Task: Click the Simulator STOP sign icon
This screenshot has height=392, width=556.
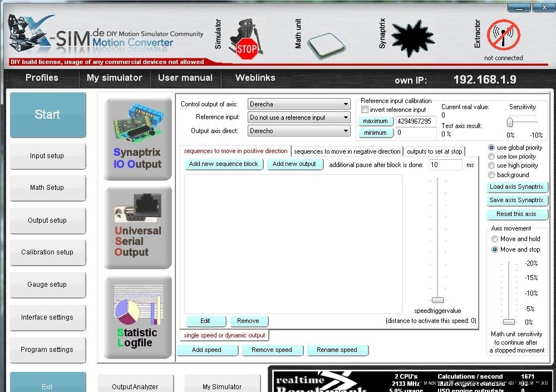Action: click(x=246, y=40)
